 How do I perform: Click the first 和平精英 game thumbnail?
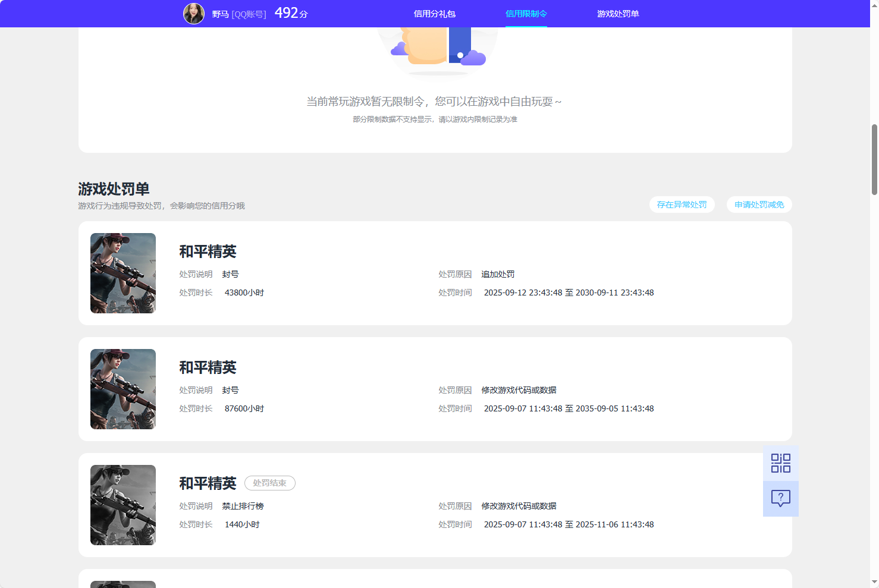pos(123,273)
